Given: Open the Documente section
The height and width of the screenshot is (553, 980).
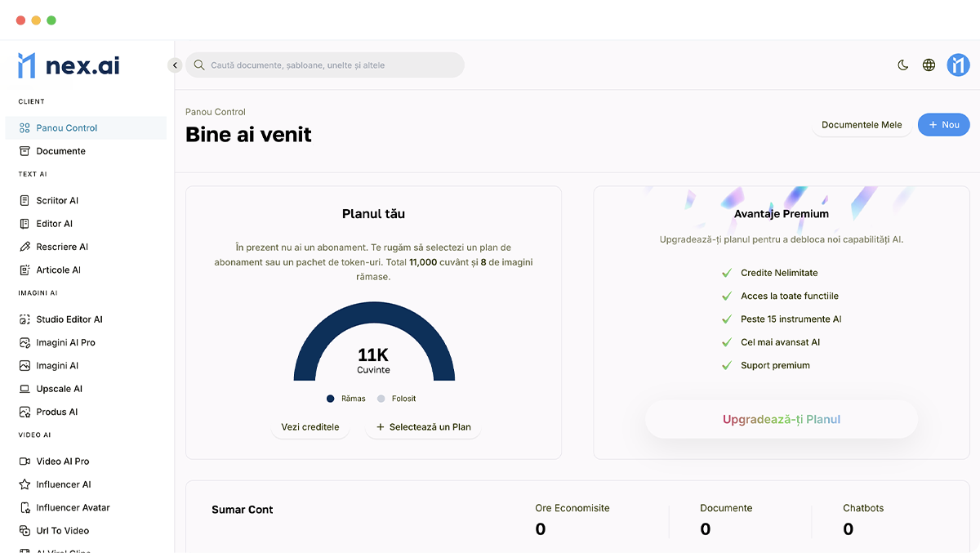Looking at the screenshot, I should point(63,150).
